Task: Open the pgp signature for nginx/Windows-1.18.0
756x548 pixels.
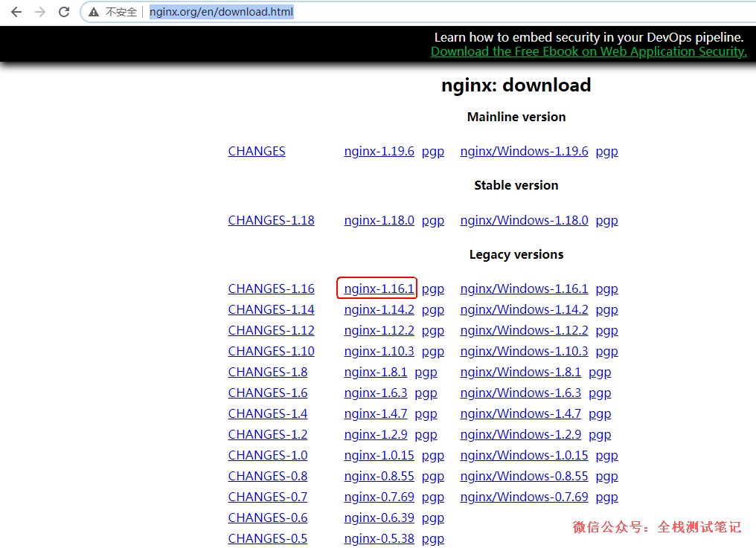Action: (x=606, y=222)
